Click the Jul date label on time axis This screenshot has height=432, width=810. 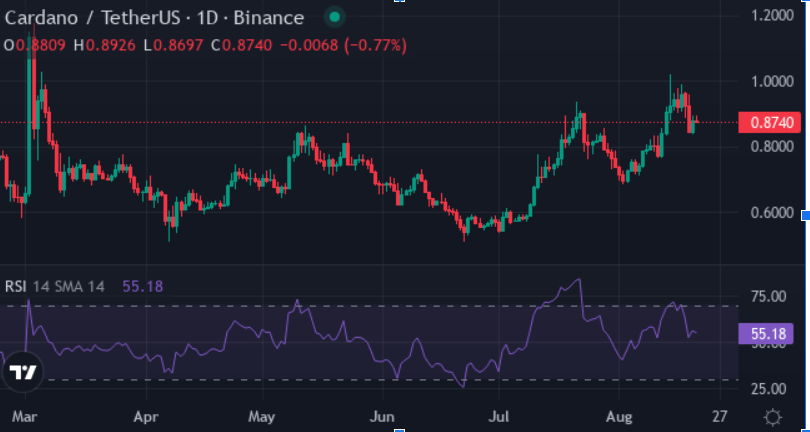click(500, 416)
